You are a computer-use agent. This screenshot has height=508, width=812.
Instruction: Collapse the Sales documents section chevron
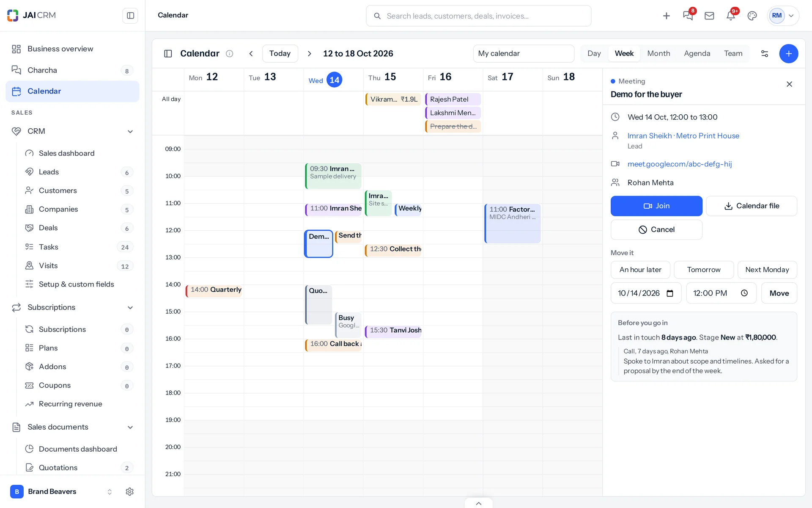click(130, 427)
